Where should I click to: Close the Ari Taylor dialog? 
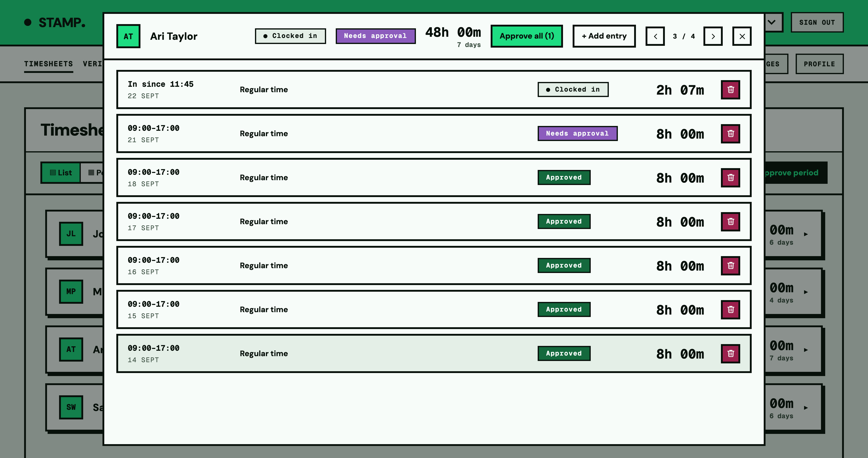(x=742, y=36)
